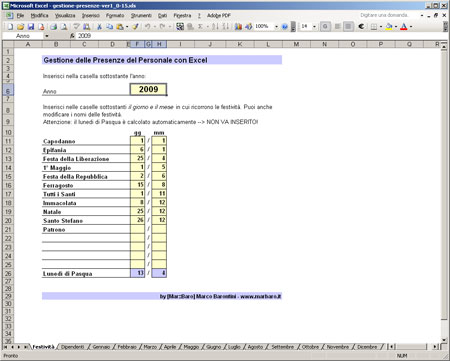The height and width of the screenshot is (361, 450).
Task: Open the File menu
Action: click(20, 15)
